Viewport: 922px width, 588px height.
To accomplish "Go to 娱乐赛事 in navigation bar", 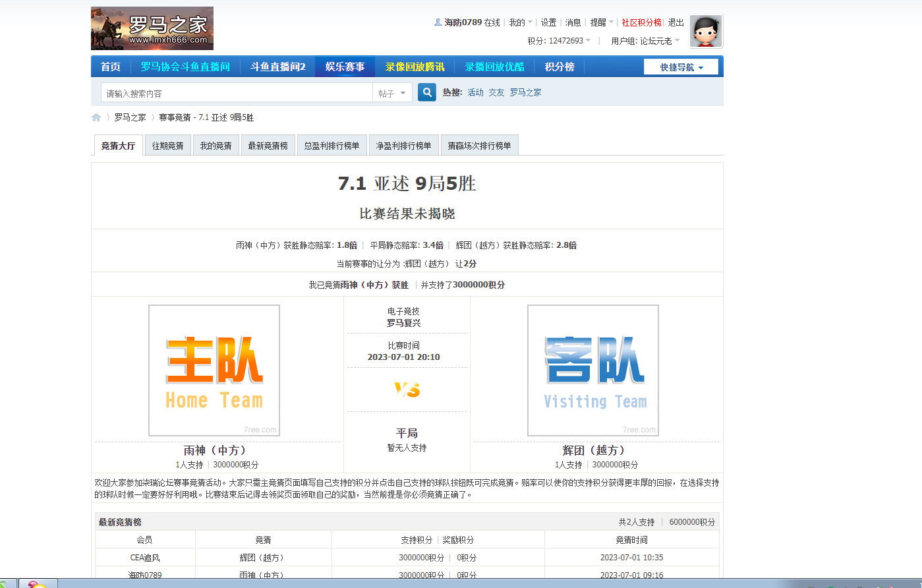I will (x=345, y=67).
